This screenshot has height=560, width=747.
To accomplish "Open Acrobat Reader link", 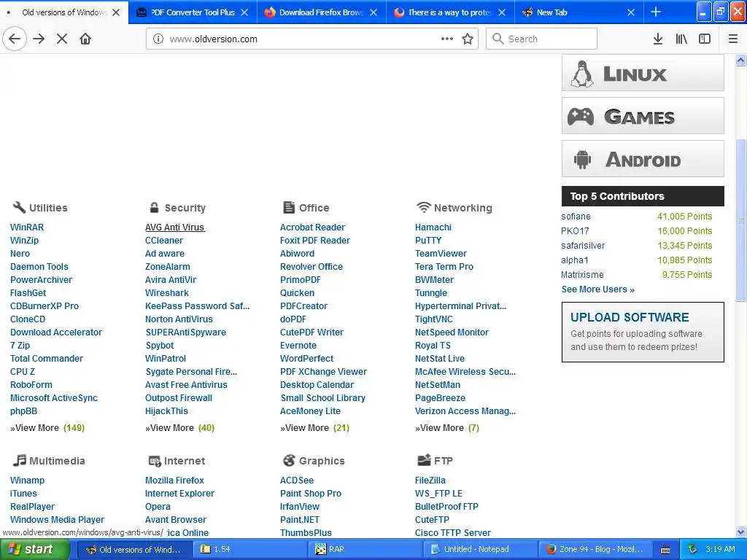I will [x=312, y=227].
